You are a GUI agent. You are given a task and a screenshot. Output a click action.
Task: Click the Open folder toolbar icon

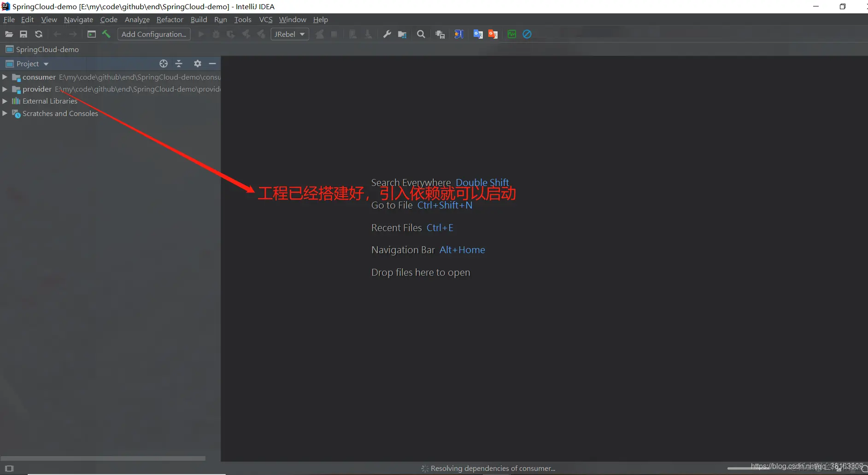point(9,34)
